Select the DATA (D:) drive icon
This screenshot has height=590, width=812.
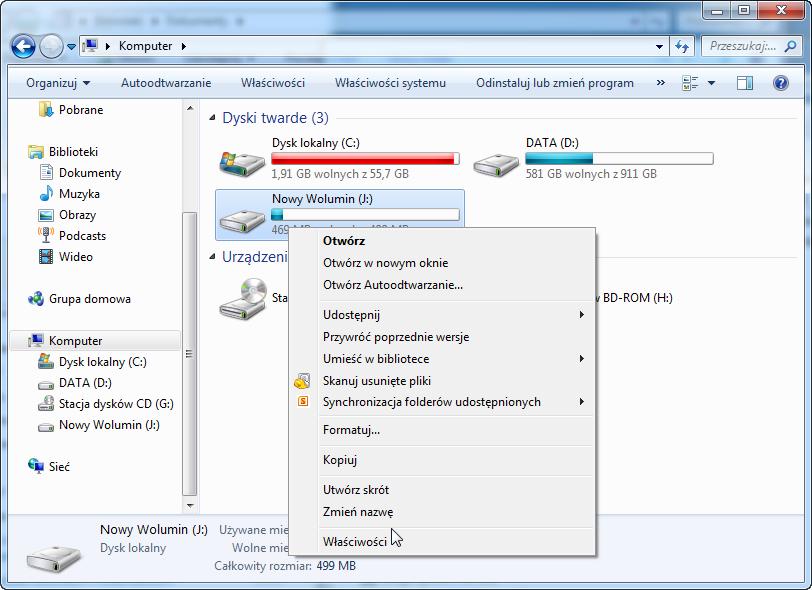tap(496, 165)
